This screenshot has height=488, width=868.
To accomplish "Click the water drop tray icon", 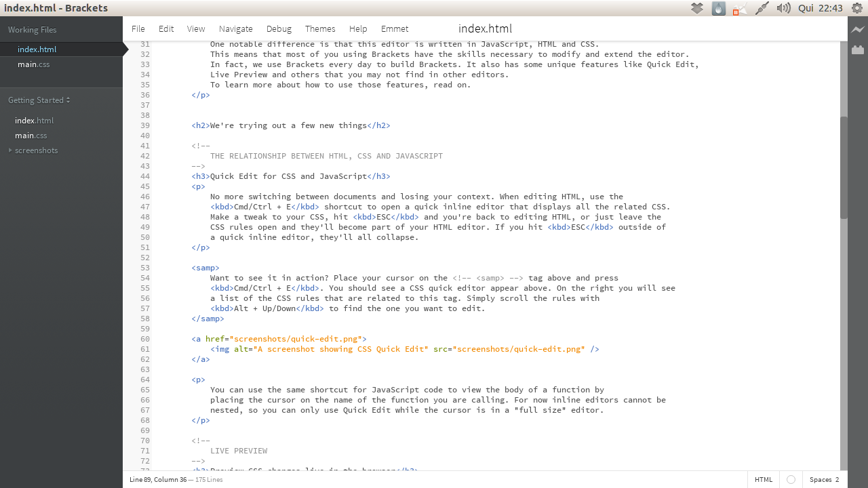I will [x=719, y=8].
